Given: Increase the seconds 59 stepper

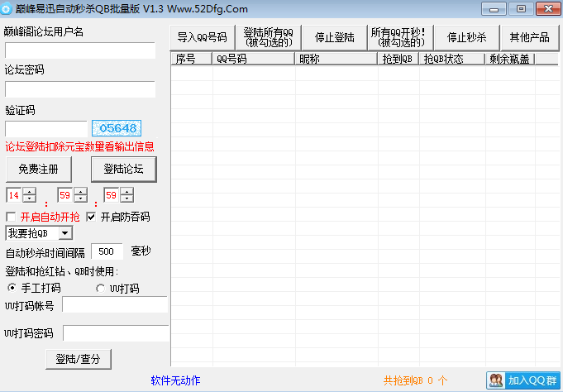Looking at the screenshot, I should tap(127, 192).
